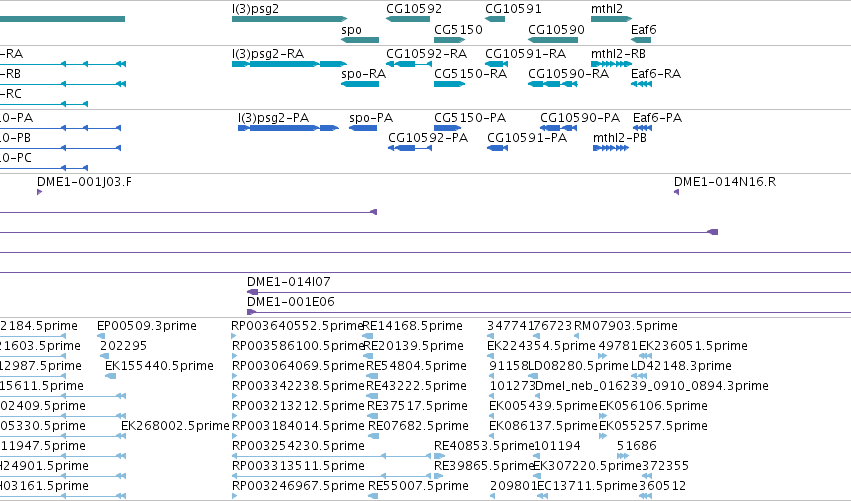Screen dimensions: 851x501
Task: Select the Eaf6-RA transcript glyph
Action: 641,84
